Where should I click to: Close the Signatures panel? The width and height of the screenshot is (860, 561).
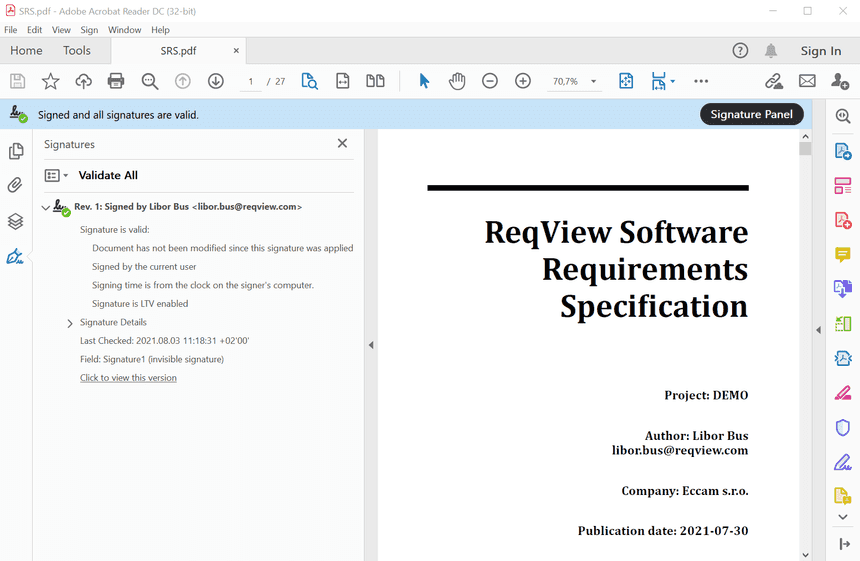pos(342,143)
